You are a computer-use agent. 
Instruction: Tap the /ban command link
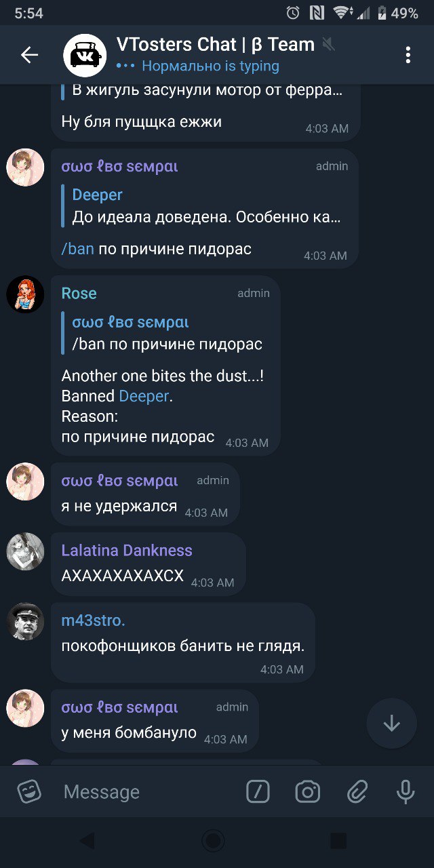click(x=78, y=249)
